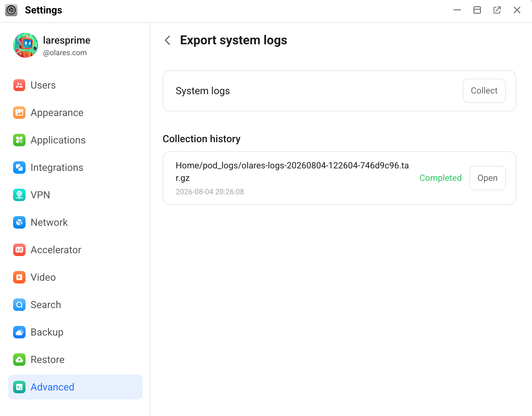Minimize the Settings window
This screenshot has width=532, height=416.
coord(457,10)
